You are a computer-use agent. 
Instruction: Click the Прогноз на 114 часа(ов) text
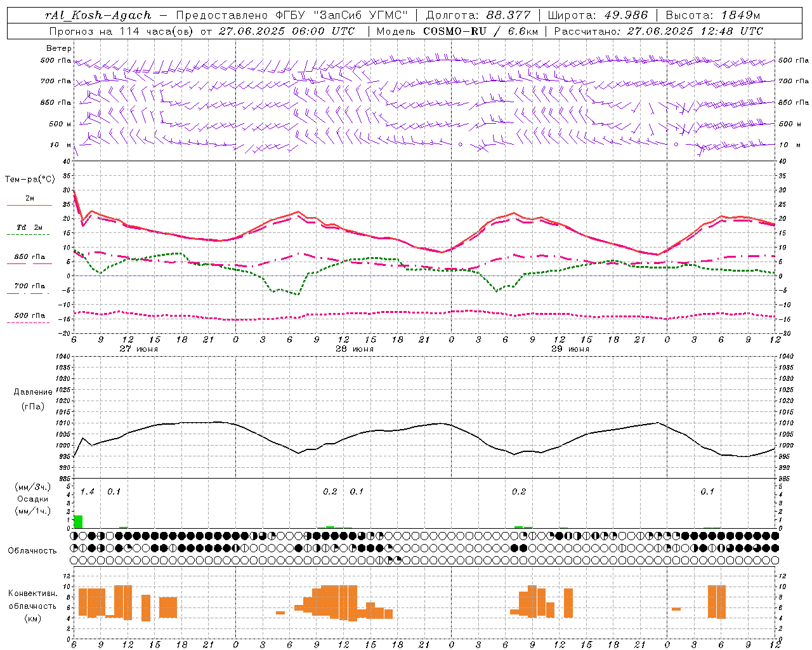pos(122,31)
